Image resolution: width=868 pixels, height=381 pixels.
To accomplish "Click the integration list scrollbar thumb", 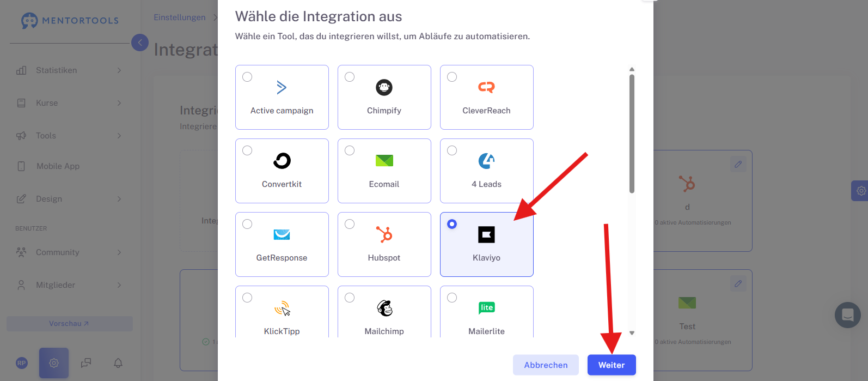I will coord(632,134).
